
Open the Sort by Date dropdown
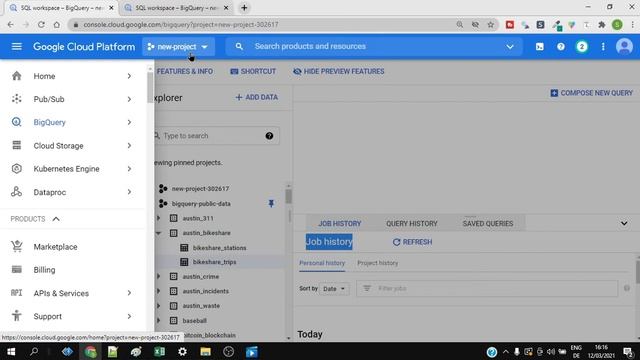334,289
